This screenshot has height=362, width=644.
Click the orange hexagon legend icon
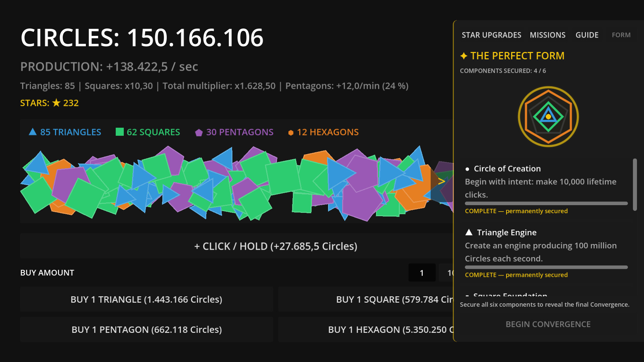pos(291,133)
